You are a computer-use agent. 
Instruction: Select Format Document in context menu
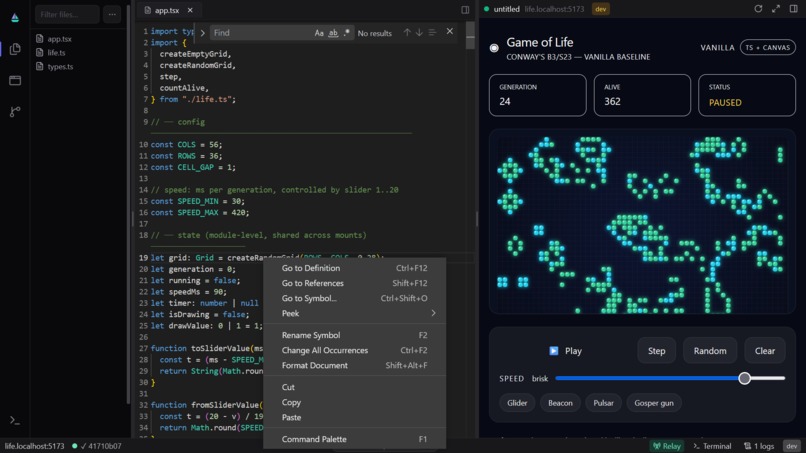354,365
